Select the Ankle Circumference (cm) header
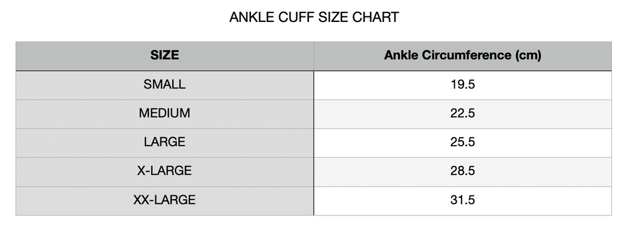Image resolution: width=644 pixels, height=233 pixels. (x=462, y=56)
